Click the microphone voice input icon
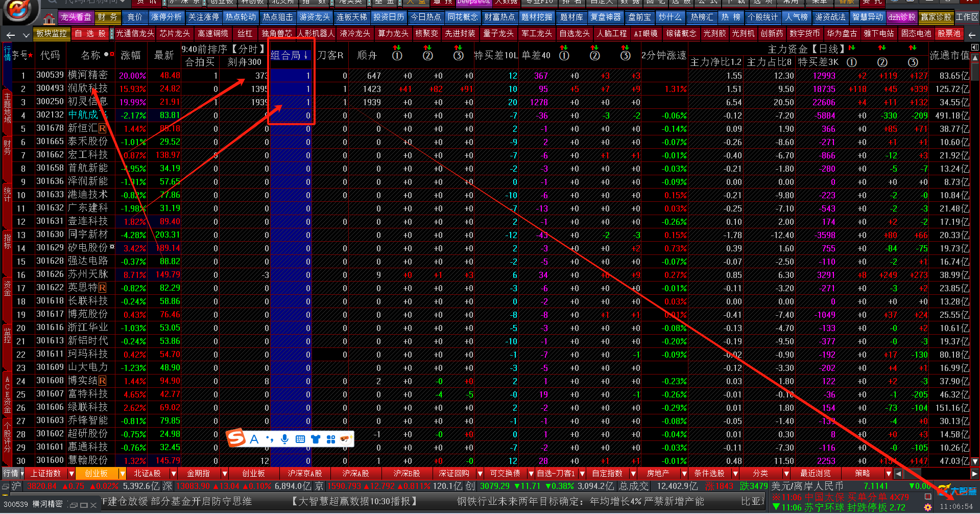Screen dimensions: 980x514 (x=284, y=439)
